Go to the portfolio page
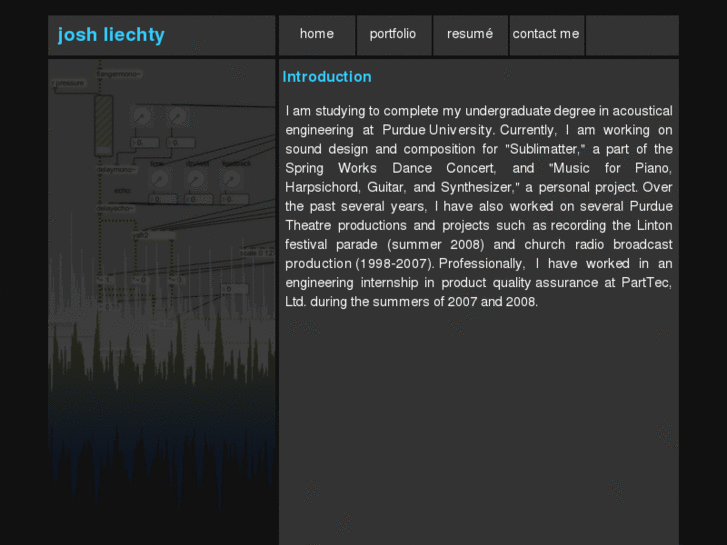This screenshot has height=545, width=727. point(393,34)
